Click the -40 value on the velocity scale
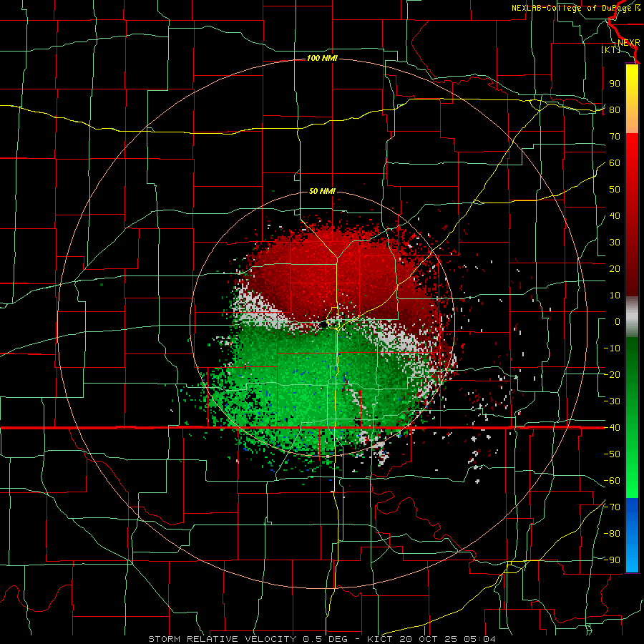 point(612,428)
